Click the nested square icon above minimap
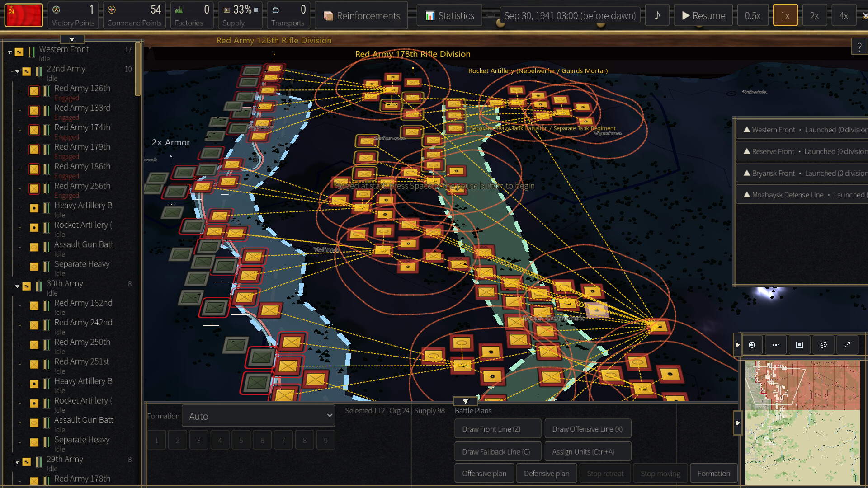The image size is (868, 488). pos(799,345)
